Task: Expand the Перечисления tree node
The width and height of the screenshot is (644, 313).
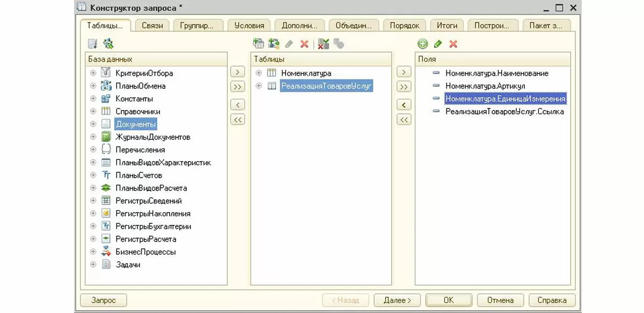Action: [x=93, y=150]
